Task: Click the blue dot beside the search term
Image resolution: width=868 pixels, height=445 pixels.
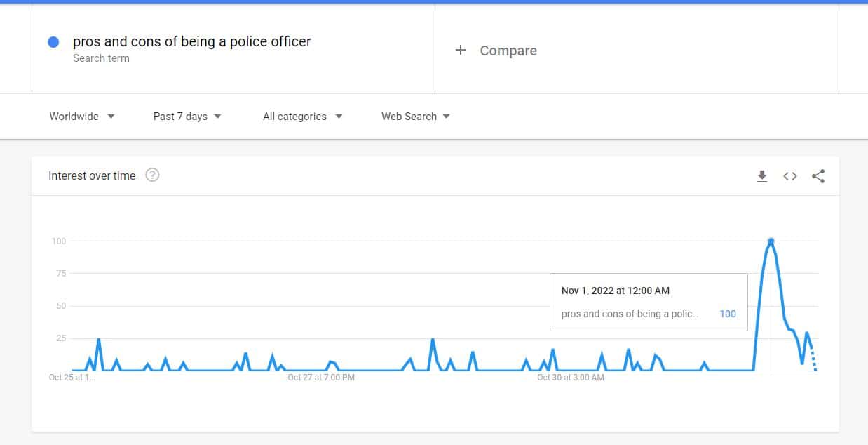Action: (x=53, y=42)
